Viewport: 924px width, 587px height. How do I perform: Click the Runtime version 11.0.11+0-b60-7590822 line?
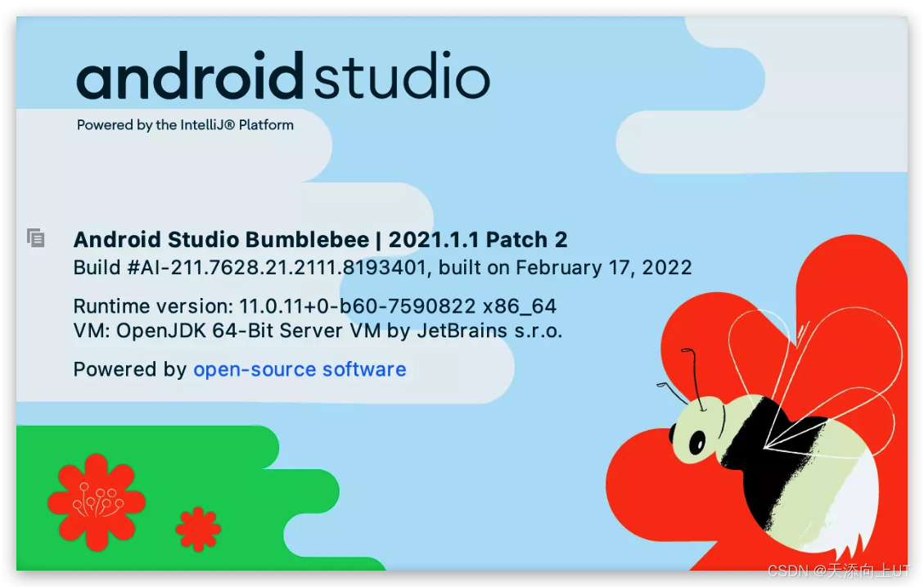coord(315,306)
